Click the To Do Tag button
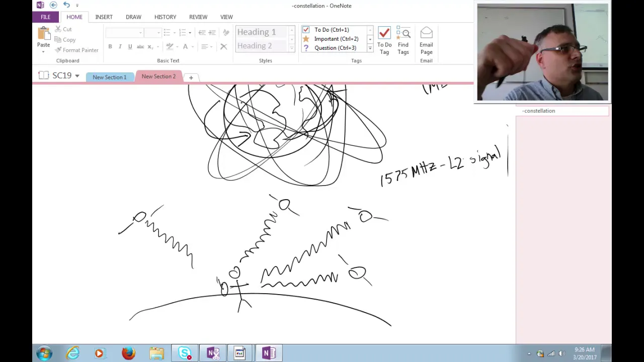This screenshot has width=644, height=362. [384, 41]
